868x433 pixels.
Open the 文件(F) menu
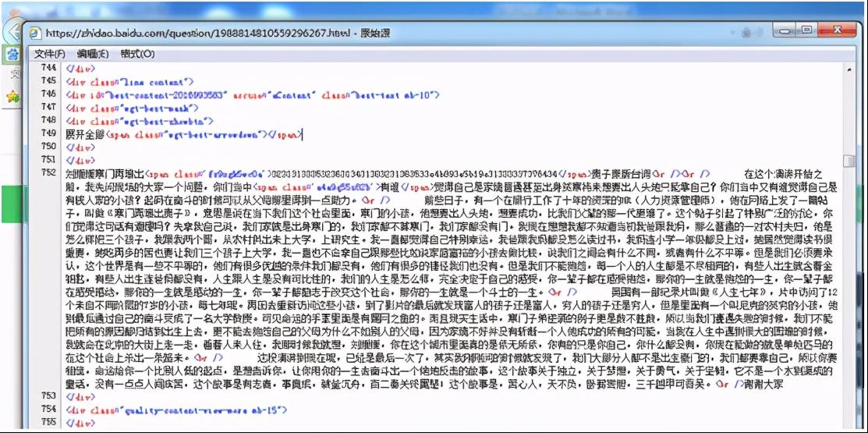tap(50, 54)
